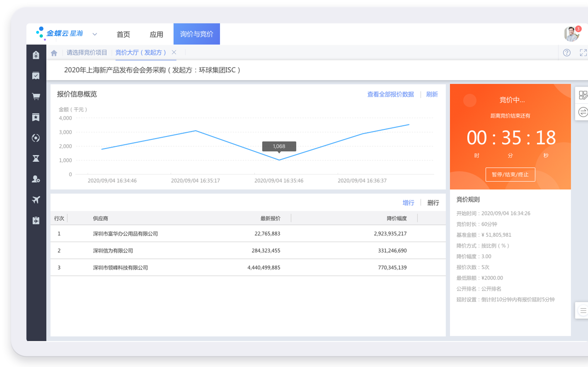Open the help question mark icon

tap(567, 52)
